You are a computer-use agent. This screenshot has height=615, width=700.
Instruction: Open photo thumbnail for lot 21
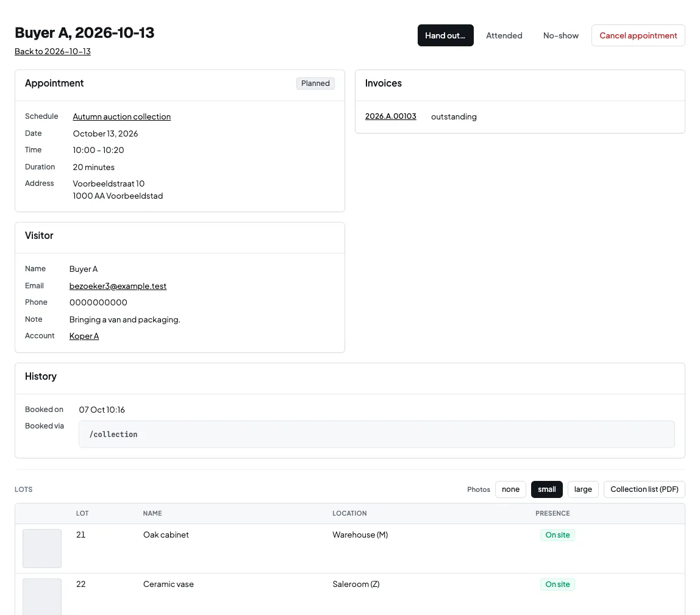click(x=42, y=548)
